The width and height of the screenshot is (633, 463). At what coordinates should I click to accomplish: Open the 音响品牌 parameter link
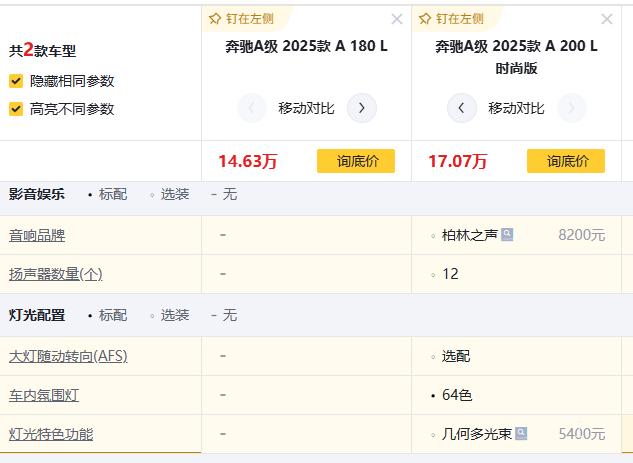[x=37, y=235]
